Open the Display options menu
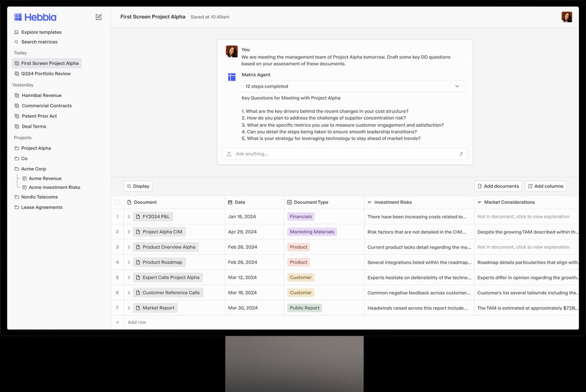The image size is (586, 392). coord(138,186)
